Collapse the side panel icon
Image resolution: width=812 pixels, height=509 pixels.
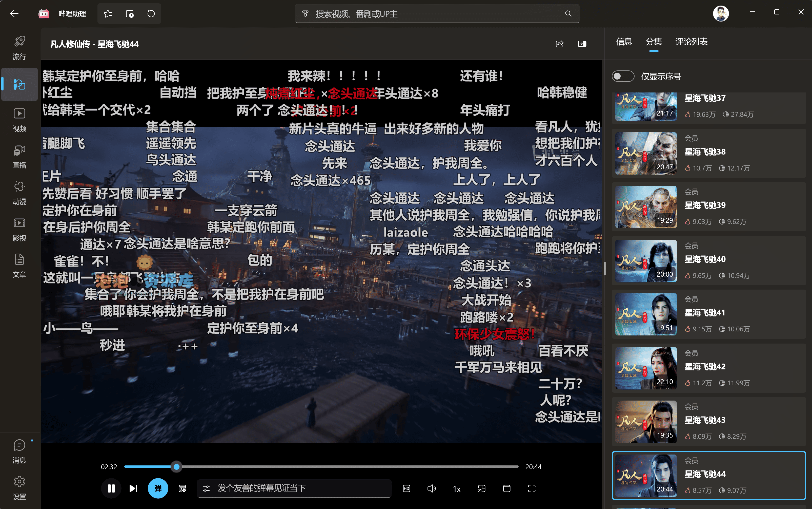click(582, 44)
